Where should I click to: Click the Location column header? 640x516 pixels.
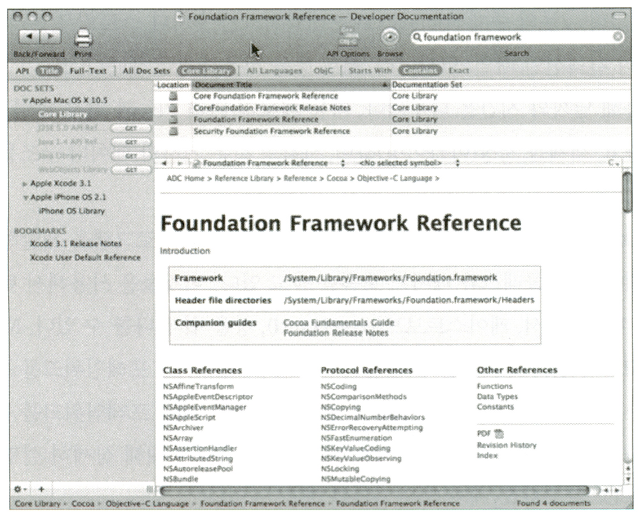(x=173, y=85)
